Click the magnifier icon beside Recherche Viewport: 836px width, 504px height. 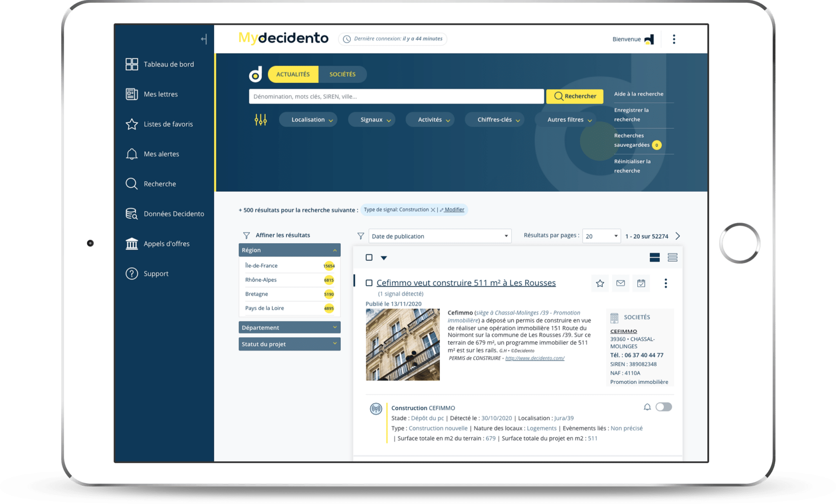click(x=131, y=184)
